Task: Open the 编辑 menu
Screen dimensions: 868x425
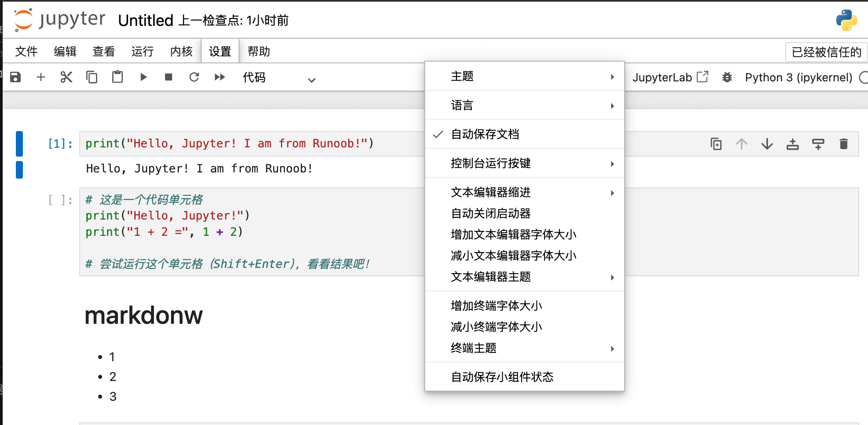Action: 65,51
